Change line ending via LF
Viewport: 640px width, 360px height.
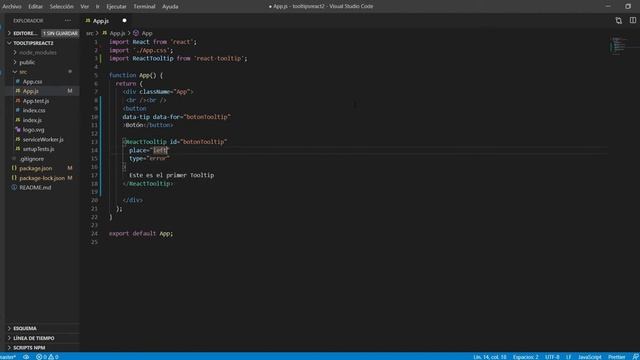[569, 357]
